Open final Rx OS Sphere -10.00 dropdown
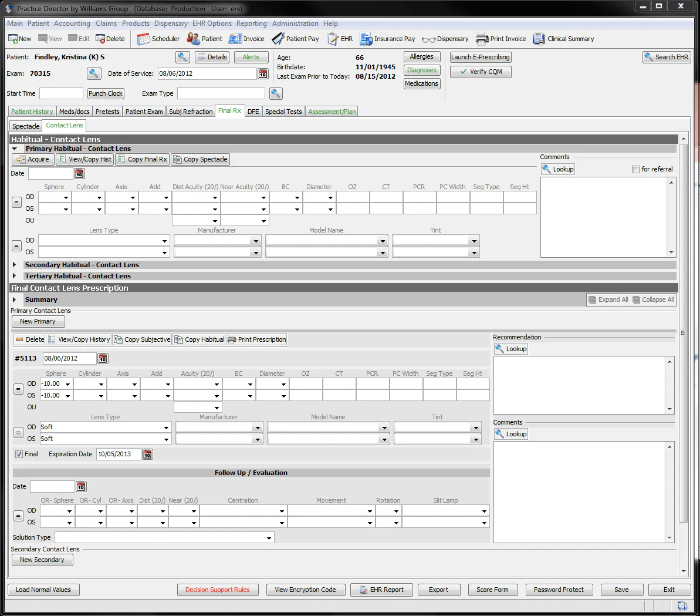Screen dimensions: 700x616 68,396
